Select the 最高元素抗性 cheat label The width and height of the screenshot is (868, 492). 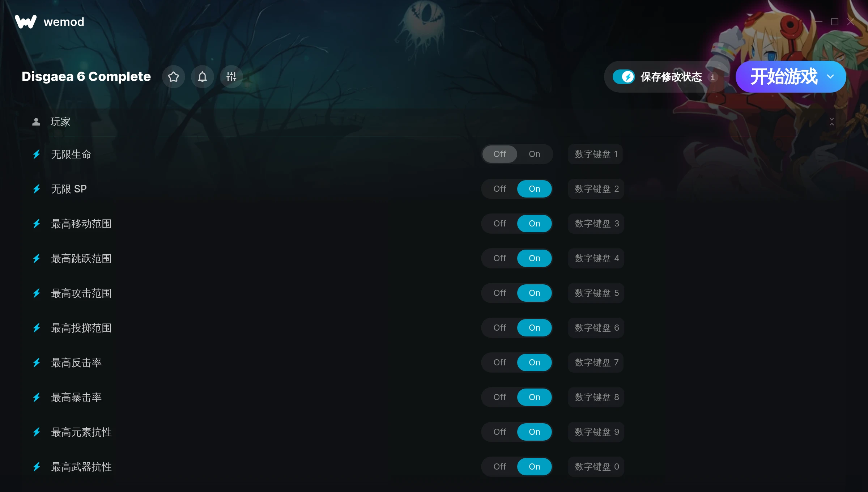point(81,432)
